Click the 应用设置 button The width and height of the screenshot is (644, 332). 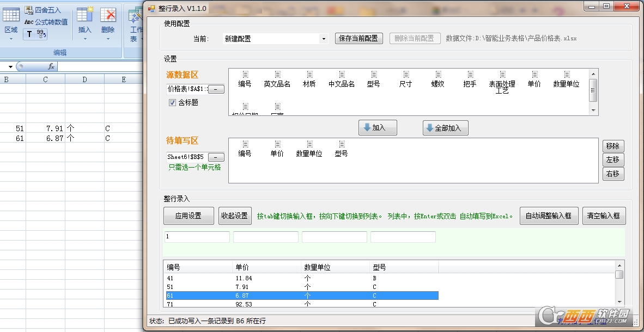click(x=189, y=216)
